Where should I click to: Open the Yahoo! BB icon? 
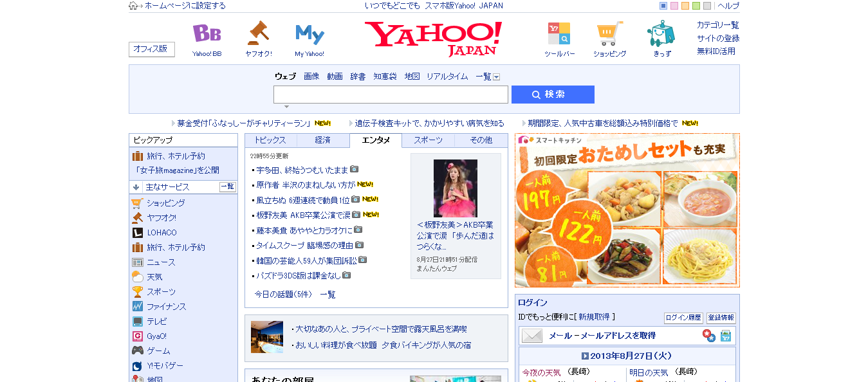[207, 33]
